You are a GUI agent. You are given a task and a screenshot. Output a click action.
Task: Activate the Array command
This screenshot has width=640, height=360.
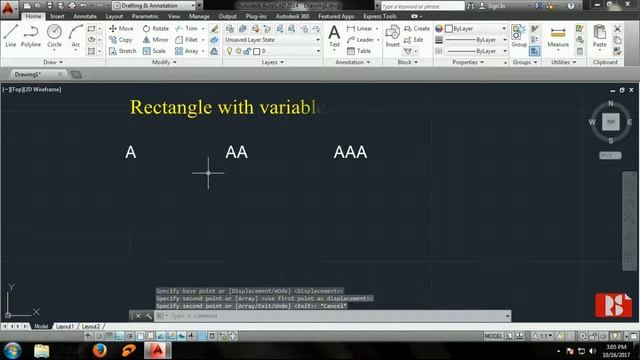186,51
